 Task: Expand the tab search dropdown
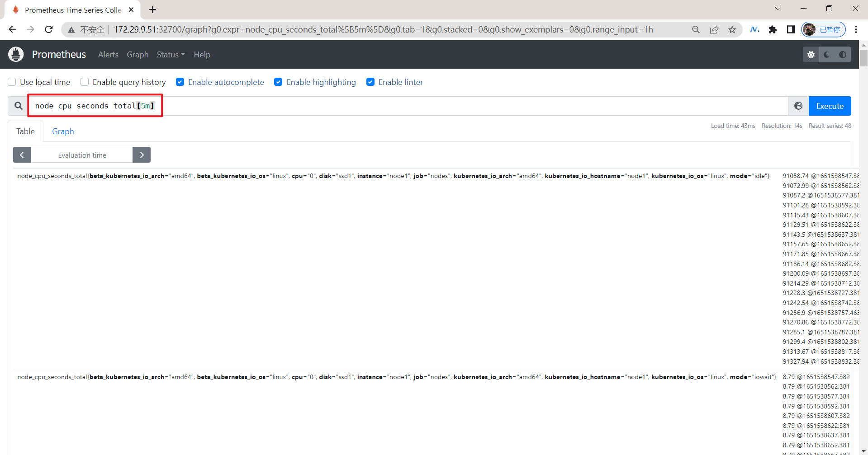778,9
